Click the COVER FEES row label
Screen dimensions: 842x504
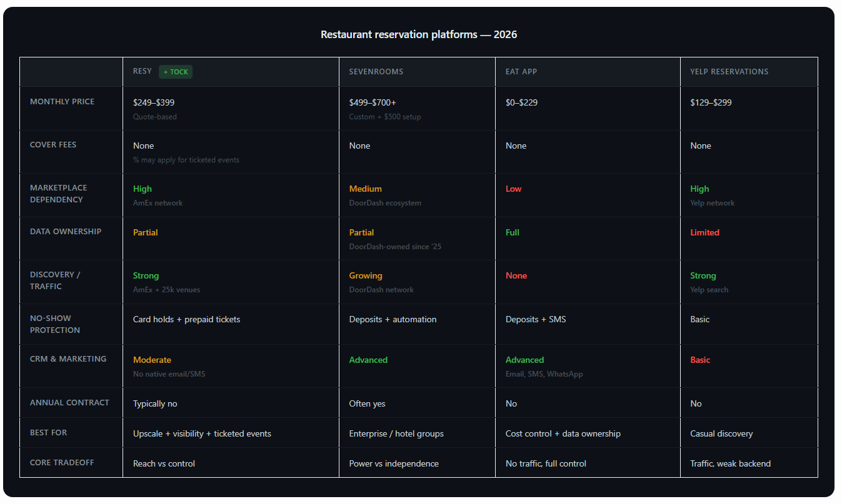pos(53,145)
